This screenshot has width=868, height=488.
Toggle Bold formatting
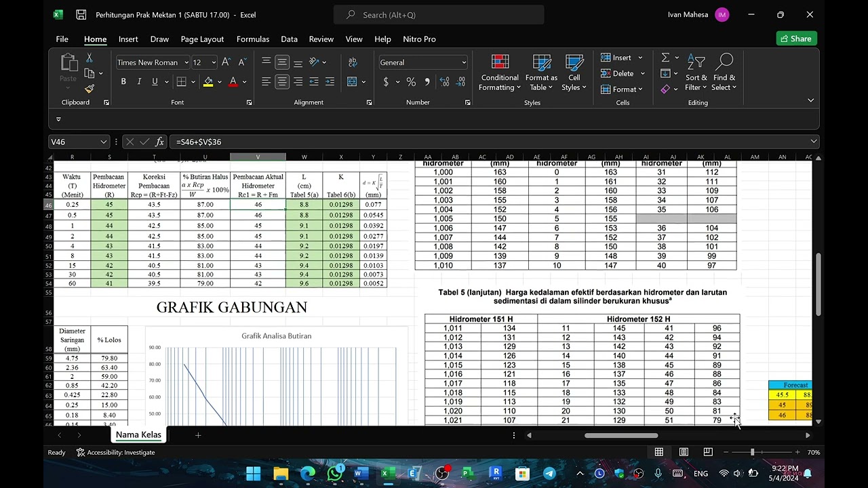(123, 81)
